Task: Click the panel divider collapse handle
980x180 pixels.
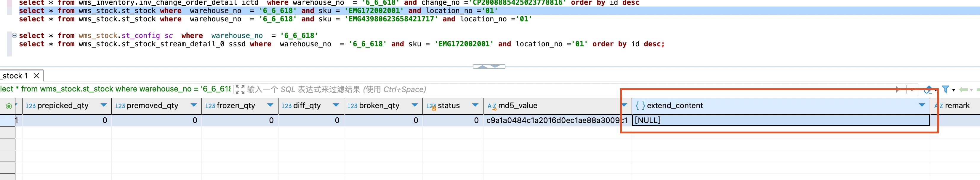Action: (489, 66)
